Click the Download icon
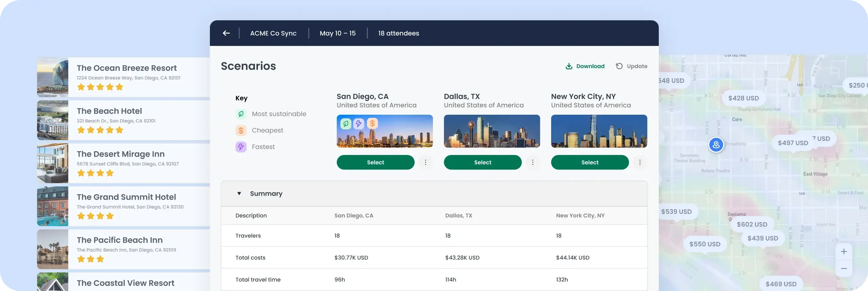Viewport: 868px width, 291px height. point(569,66)
